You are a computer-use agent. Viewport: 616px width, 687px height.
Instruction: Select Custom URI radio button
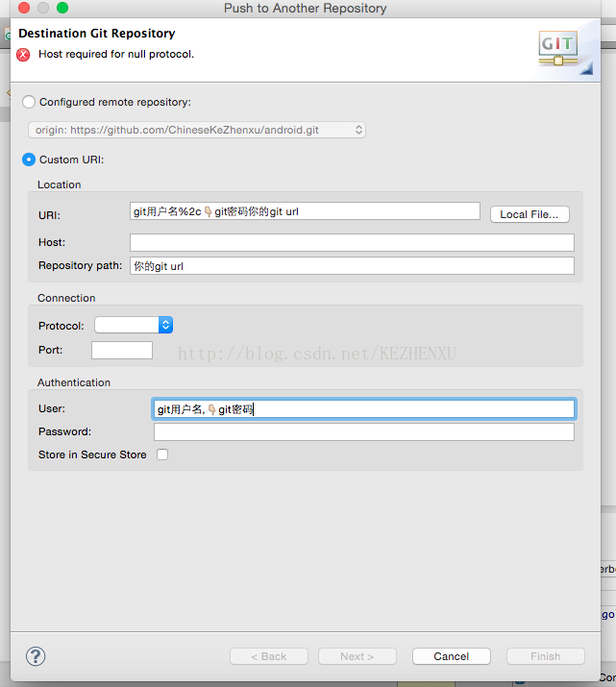click(29, 159)
